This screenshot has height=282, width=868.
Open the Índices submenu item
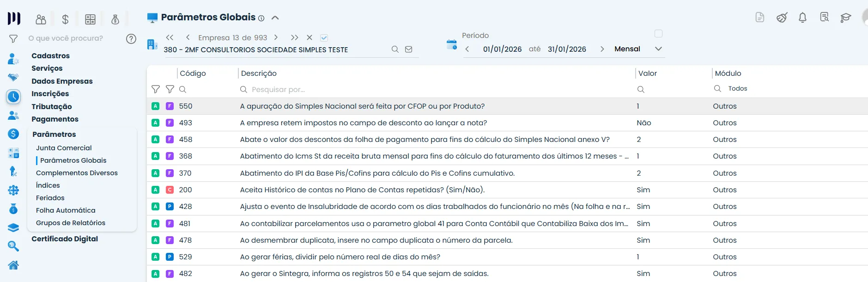pyautogui.click(x=48, y=185)
